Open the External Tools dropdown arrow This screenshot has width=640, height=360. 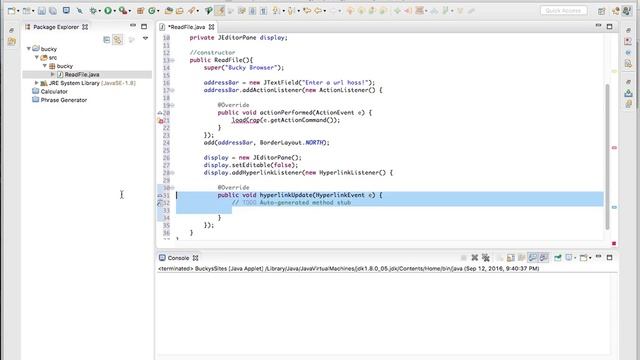pyautogui.click(x=129, y=11)
